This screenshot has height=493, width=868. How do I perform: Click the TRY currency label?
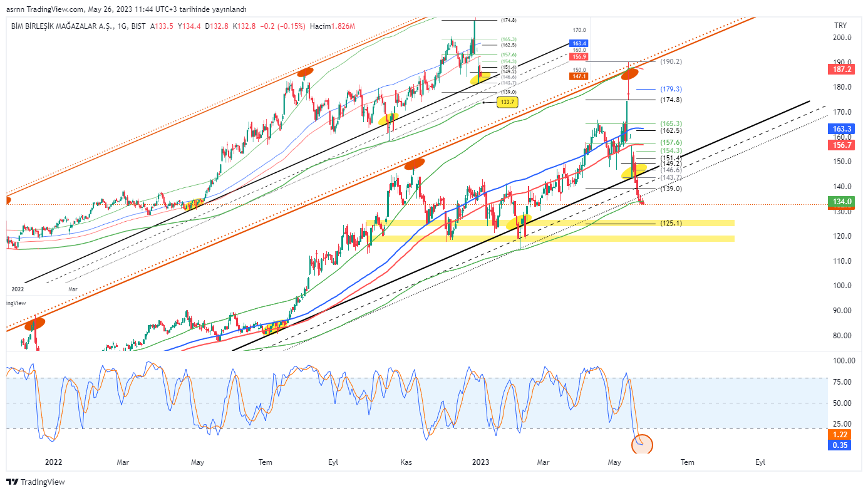tap(840, 25)
